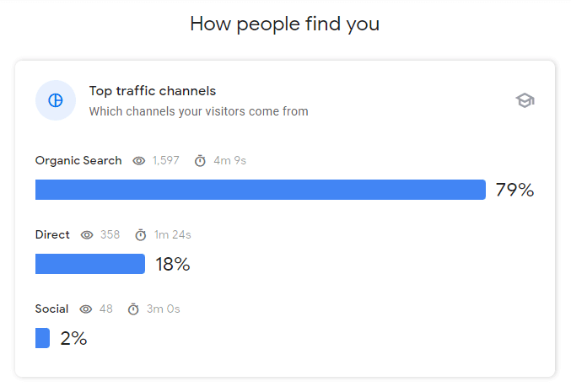Screen dimensions: 571x392
Task: Click the Organic Search blue progress bar
Action: coord(260,190)
